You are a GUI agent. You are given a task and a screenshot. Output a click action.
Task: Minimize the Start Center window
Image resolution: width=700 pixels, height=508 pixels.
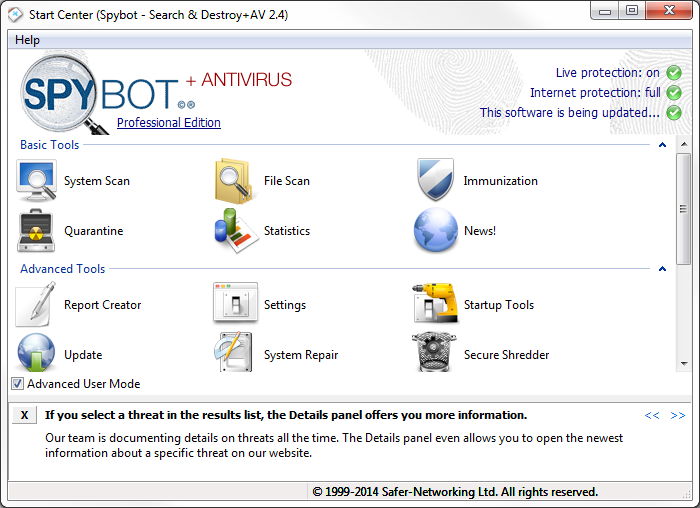point(605,12)
